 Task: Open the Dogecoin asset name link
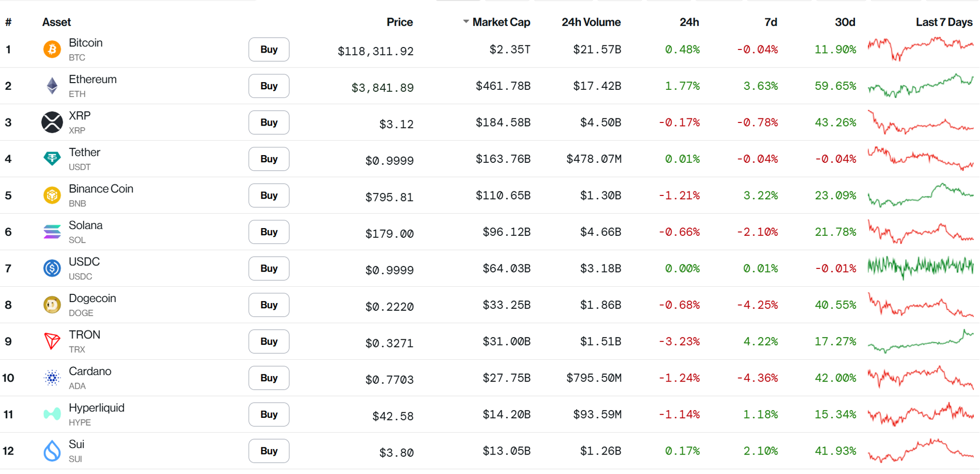[x=92, y=298]
